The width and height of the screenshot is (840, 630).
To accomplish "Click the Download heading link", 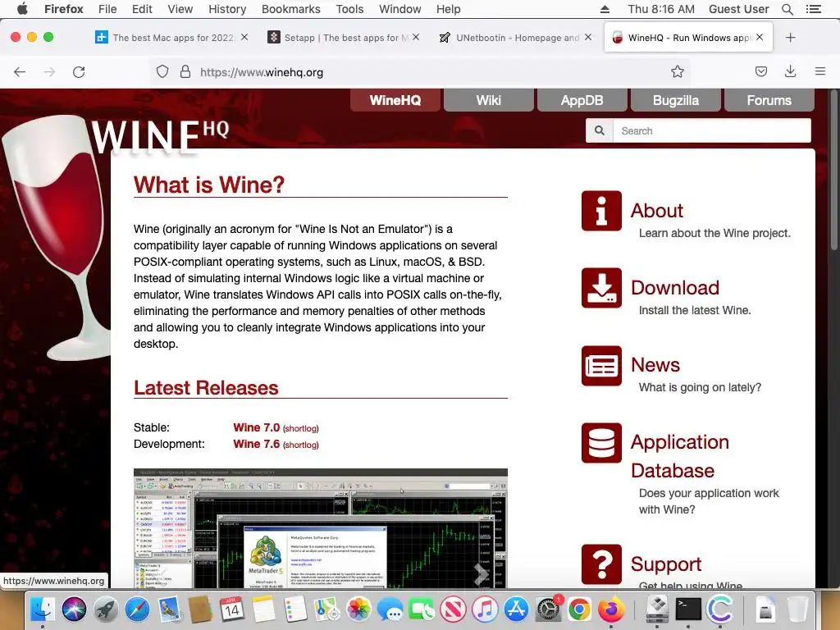I will 675,288.
